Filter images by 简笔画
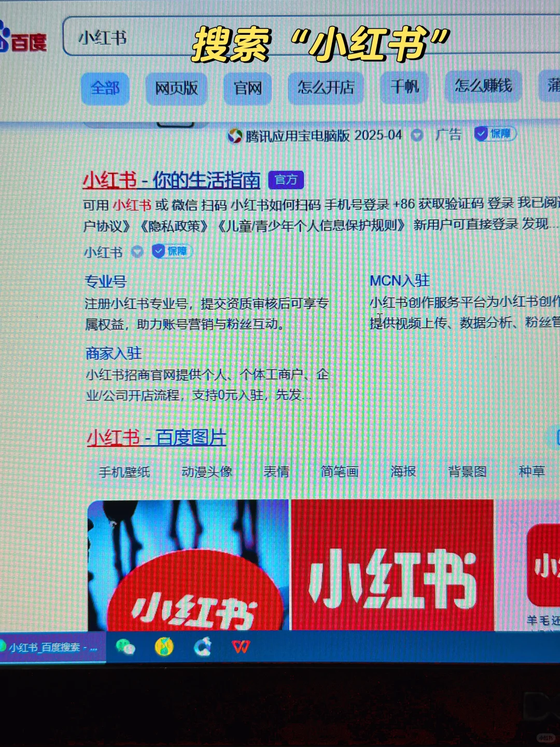The height and width of the screenshot is (747, 560). tap(340, 471)
